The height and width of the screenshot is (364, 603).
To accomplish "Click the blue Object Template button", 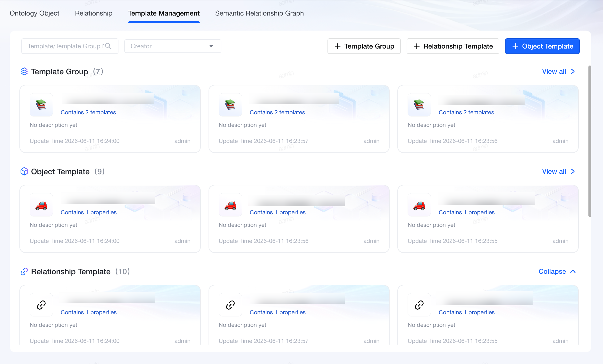I will 542,46.
